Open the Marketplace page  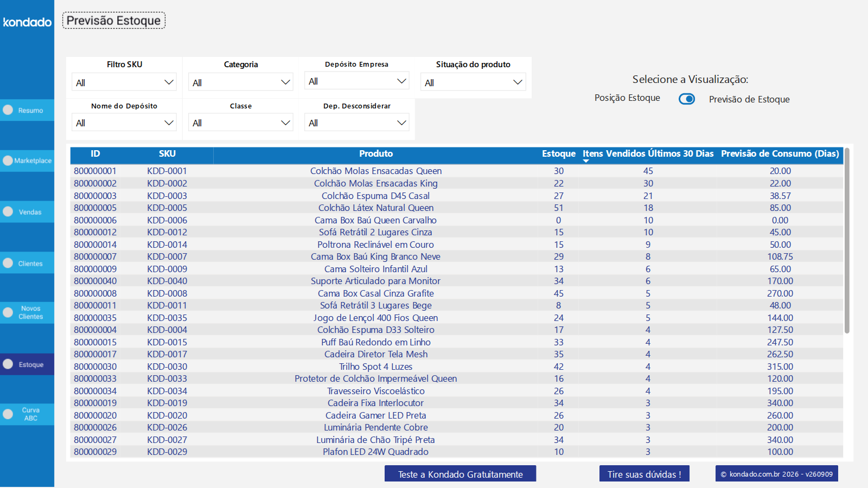coord(27,160)
